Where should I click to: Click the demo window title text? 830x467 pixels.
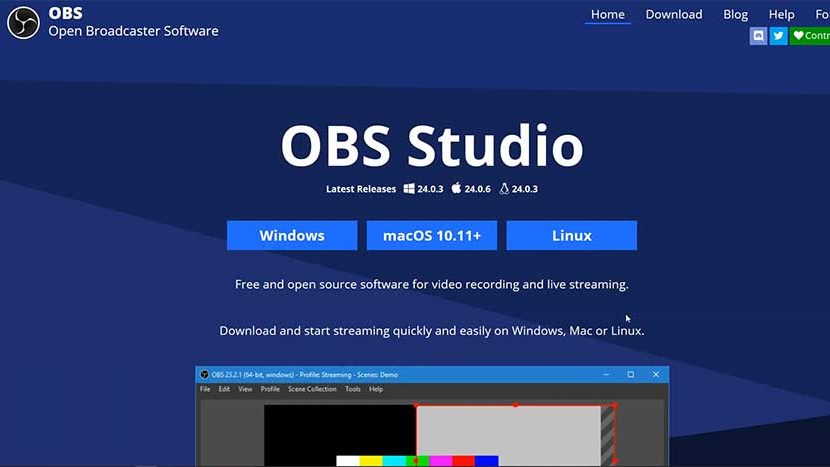[x=304, y=375]
